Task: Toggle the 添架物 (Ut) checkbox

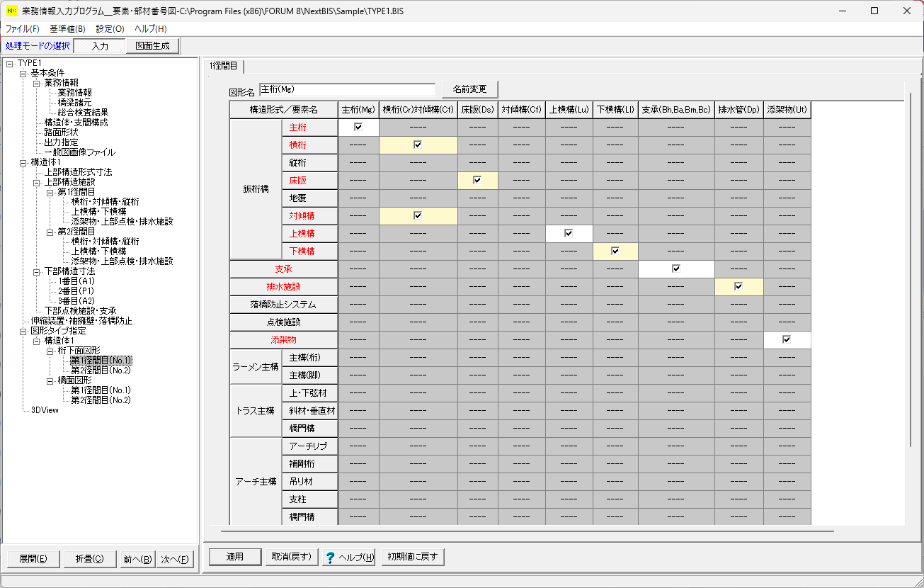Action: 787,339
